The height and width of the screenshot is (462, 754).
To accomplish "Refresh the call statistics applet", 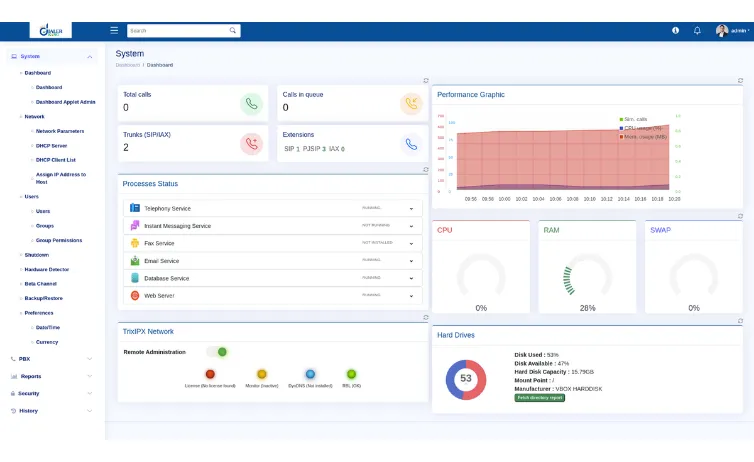I will (x=426, y=80).
